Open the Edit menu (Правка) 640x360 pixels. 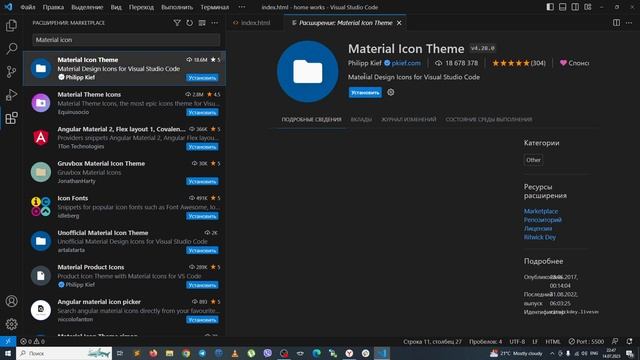[53, 7]
